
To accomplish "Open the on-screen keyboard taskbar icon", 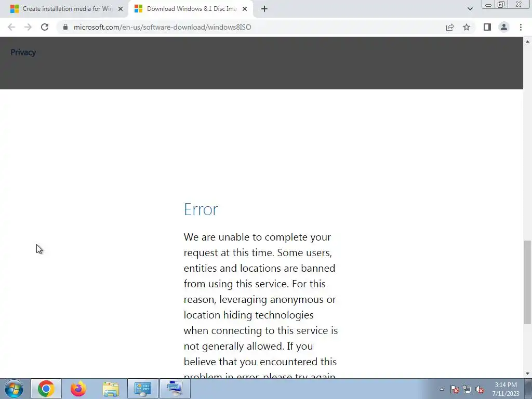I will pos(175,389).
